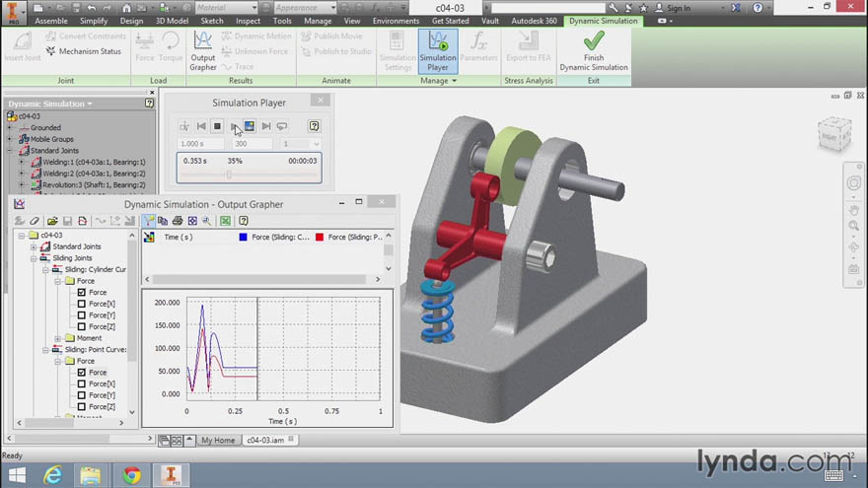Expand the Moment folder under Cylinder Curve
This screenshot has width=868, height=488.
tap(57, 338)
